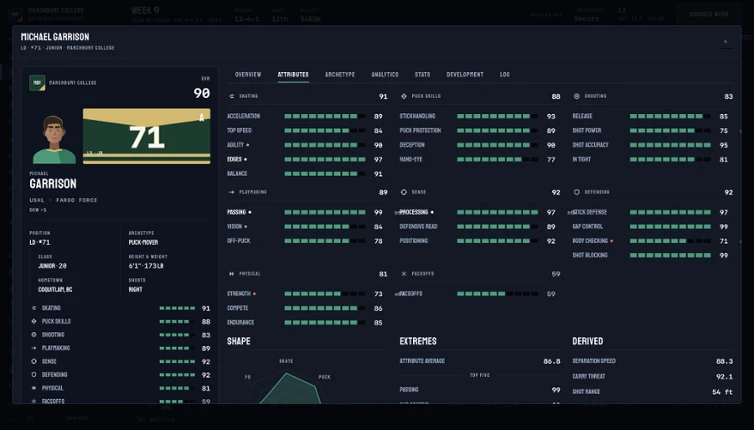
Task: Click the Sense circle icon
Action: point(404,192)
